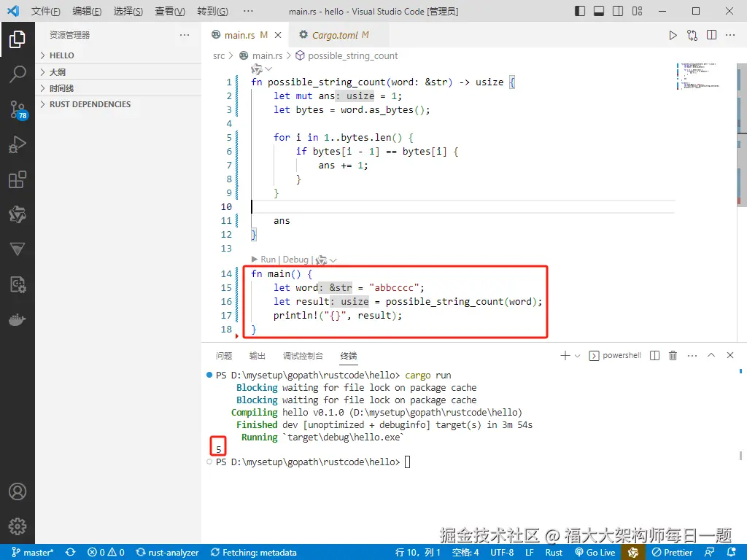Open the new terminal profile dropdown arrow
The height and width of the screenshot is (560, 747).
[x=578, y=356]
